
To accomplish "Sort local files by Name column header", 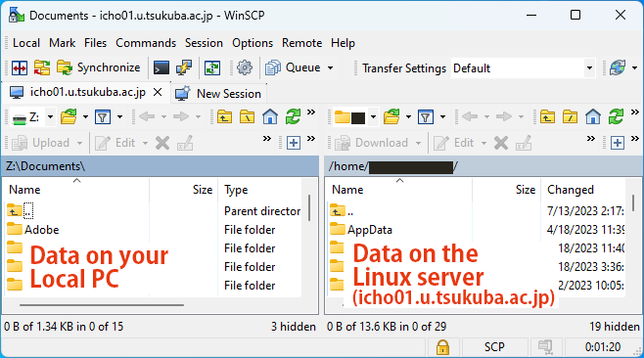I will pos(76,190).
